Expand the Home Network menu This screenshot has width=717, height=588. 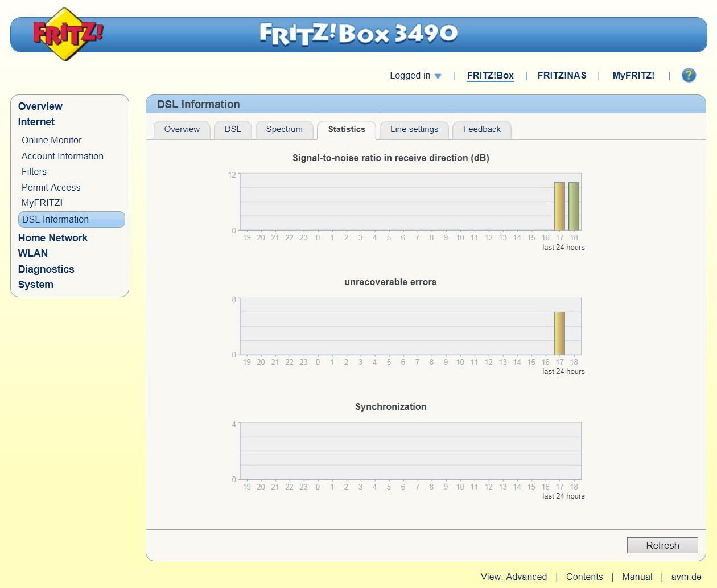coord(53,238)
